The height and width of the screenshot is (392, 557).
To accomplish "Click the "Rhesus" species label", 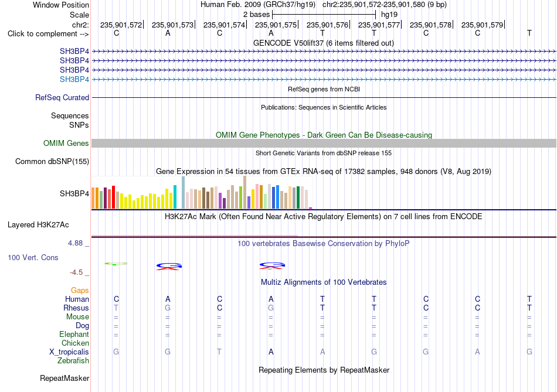I will (76, 308).
